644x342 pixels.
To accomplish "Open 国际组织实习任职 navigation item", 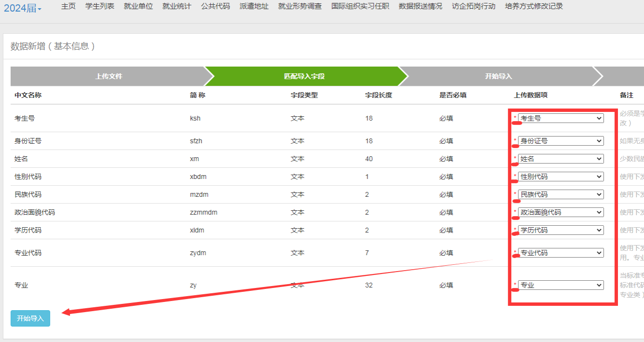I will pyautogui.click(x=360, y=6).
